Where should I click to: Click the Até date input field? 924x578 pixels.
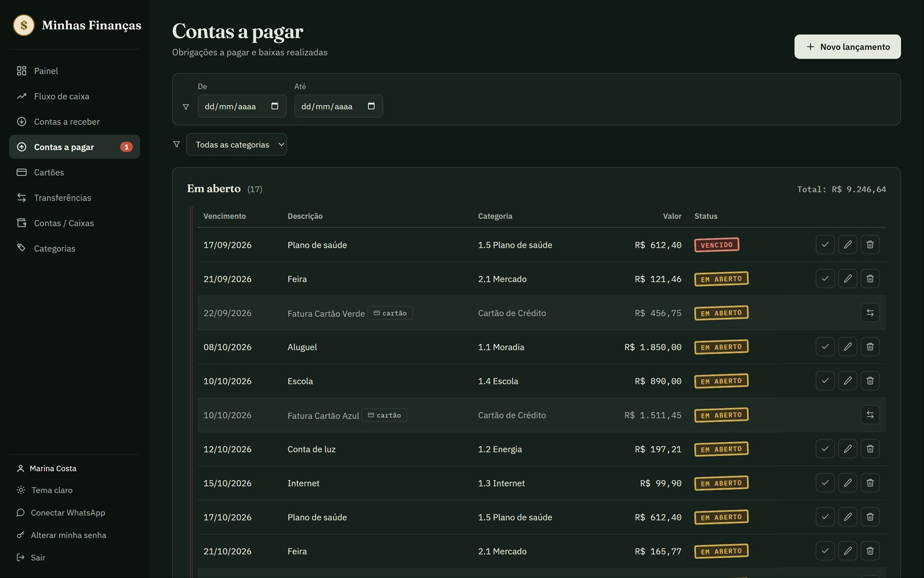click(338, 106)
